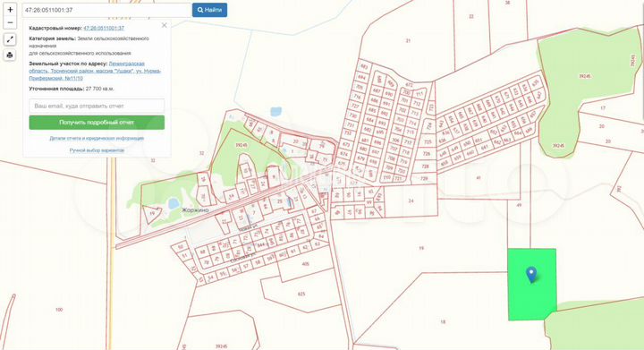Select parcel labeled 726

pos(426,154)
